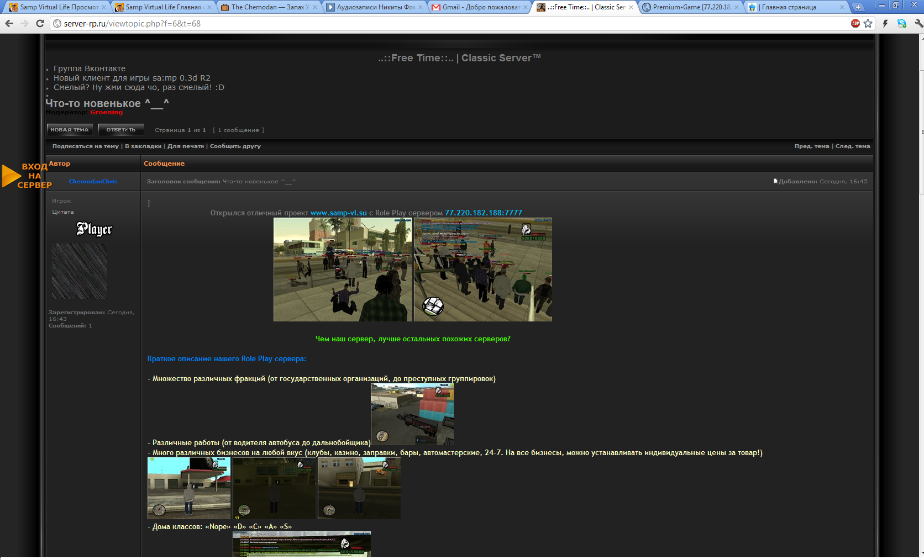The width and height of the screenshot is (924, 560).
Task: Open the Chrome wrench settings menu
Action: [918, 23]
